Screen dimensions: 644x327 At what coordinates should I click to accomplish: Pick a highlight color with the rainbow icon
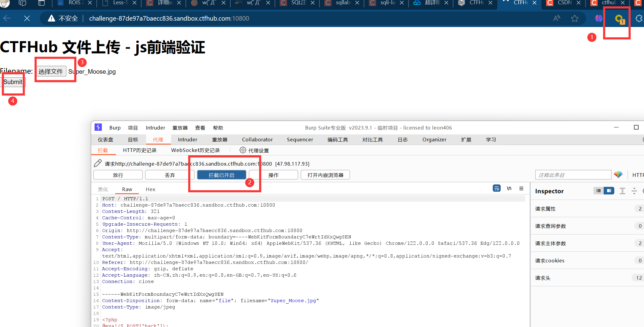tap(618, 175)
